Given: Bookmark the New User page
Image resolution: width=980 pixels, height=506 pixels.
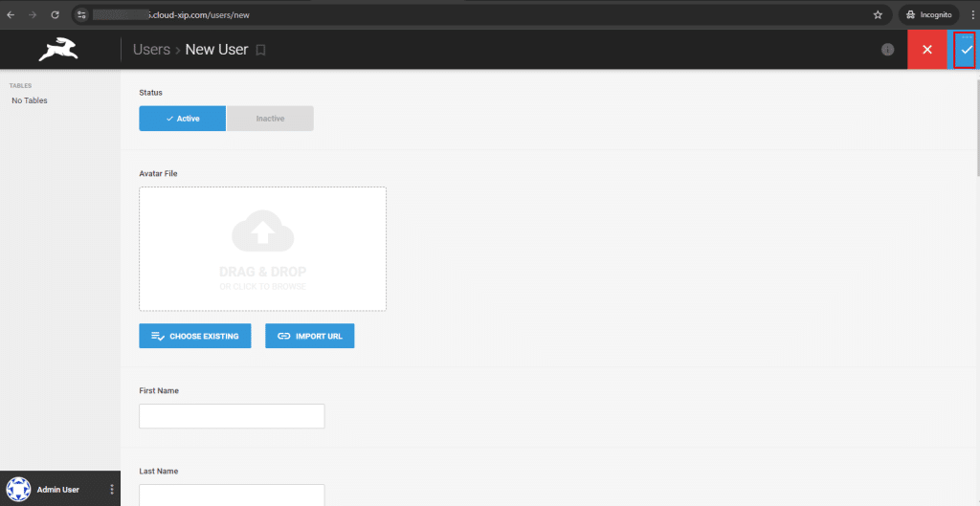Looking at the screenshot, I should 261,50.
